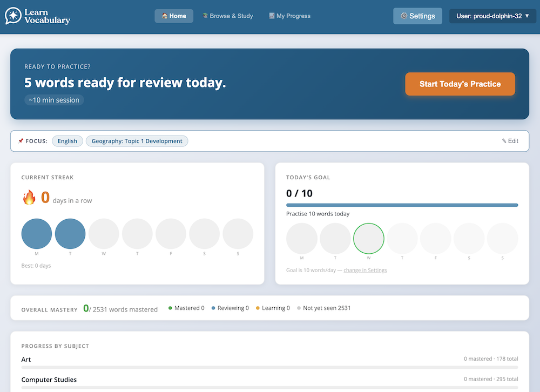This screenshot has height=392, width=540.
Task: Follow the change in Settings link
Action: tap(365, 270)
